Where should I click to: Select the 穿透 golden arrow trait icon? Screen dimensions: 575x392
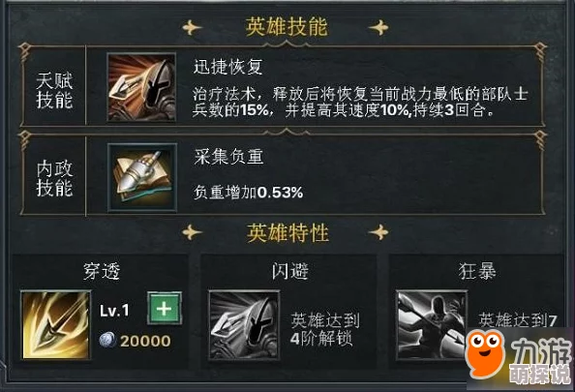(x=56, y=325)
